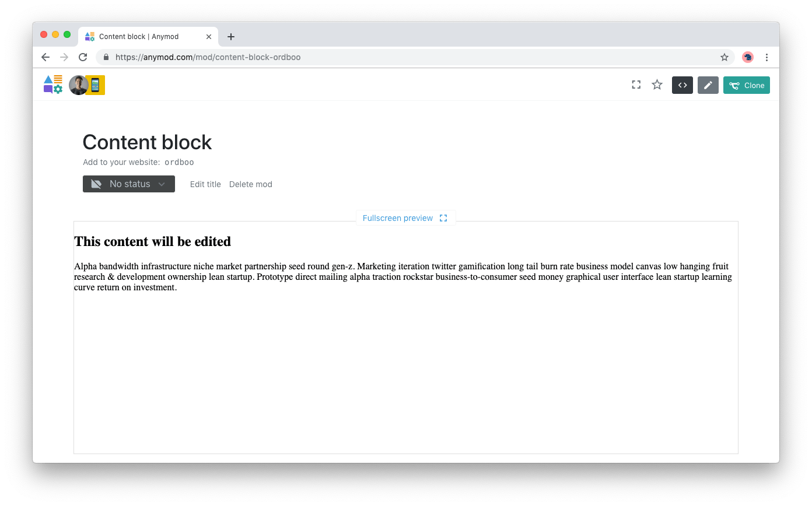Open a new browser tab
812x506 pixels.
pyautogui.click(x=231, y=37)
